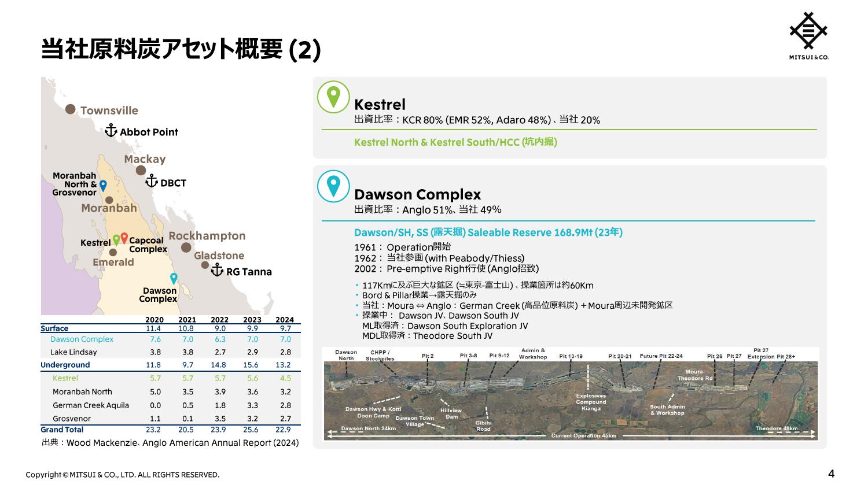Viewport: 868px width, 488px height.
Task: Click the Dawson Complex row label in the table
Action: [x=82, y=339]
